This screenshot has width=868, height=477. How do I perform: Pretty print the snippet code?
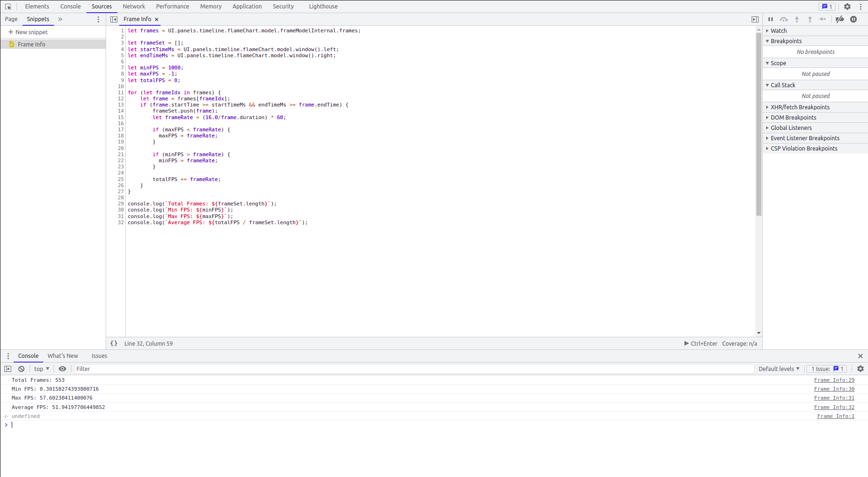click(114, 343)
